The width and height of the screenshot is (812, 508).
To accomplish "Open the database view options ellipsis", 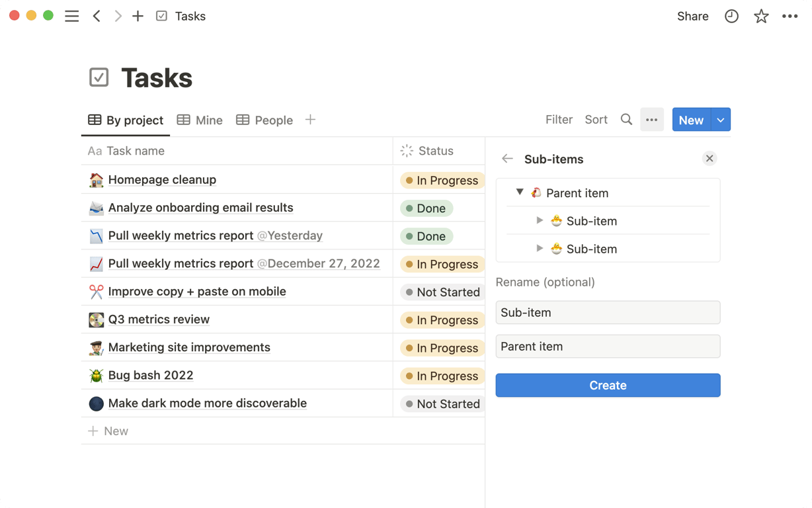I will point(651,120).
